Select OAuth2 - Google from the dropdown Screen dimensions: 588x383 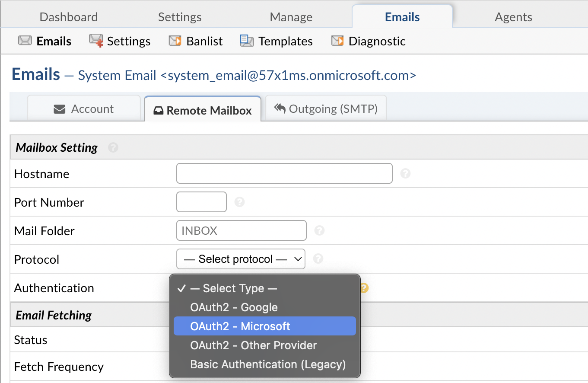click(x=234, y=307)
